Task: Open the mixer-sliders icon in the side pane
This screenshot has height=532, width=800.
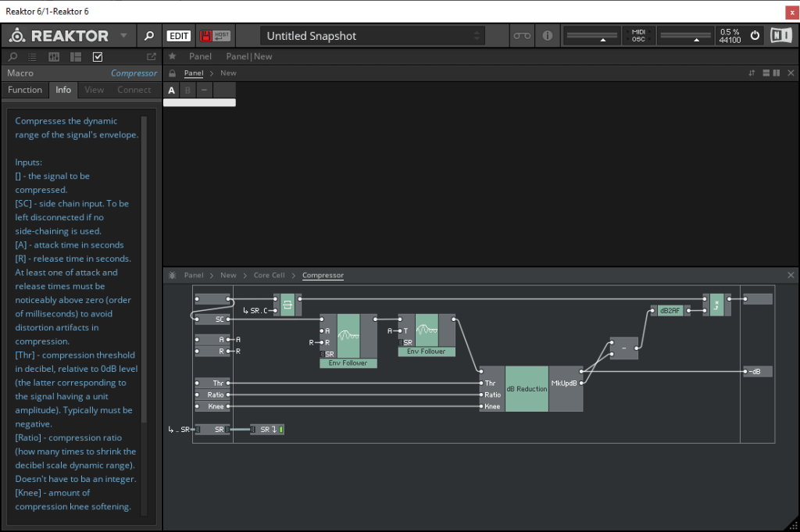Action: [x=55, y=57]
